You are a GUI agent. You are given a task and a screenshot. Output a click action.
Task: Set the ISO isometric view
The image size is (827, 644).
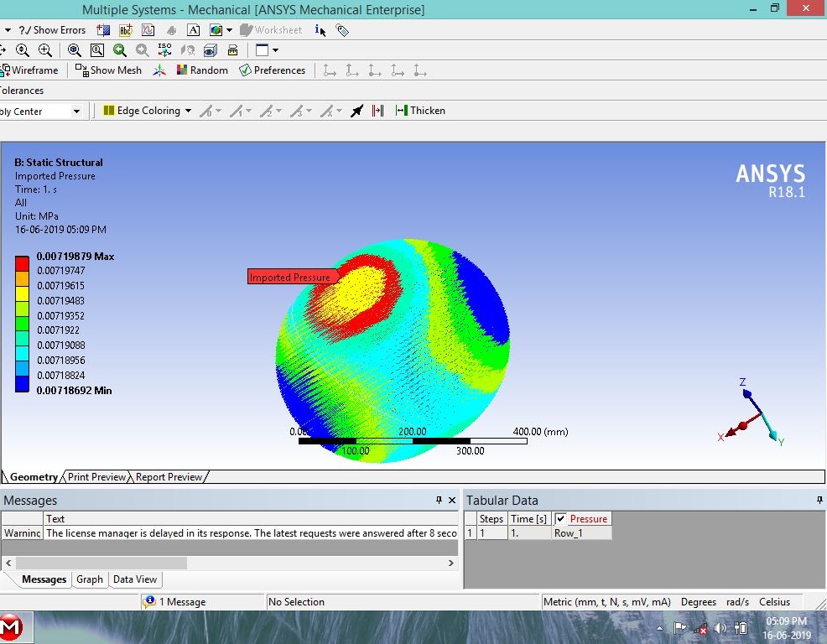[164, 50]
